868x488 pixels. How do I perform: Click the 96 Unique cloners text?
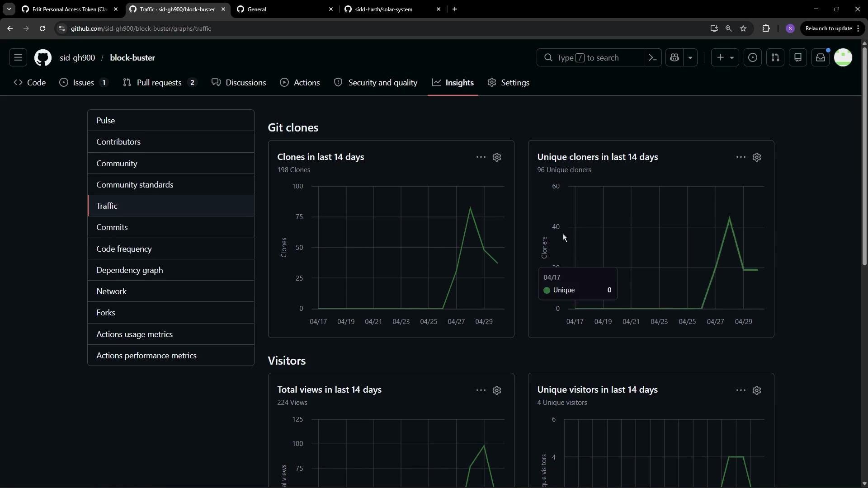click(x=564, y=170)
